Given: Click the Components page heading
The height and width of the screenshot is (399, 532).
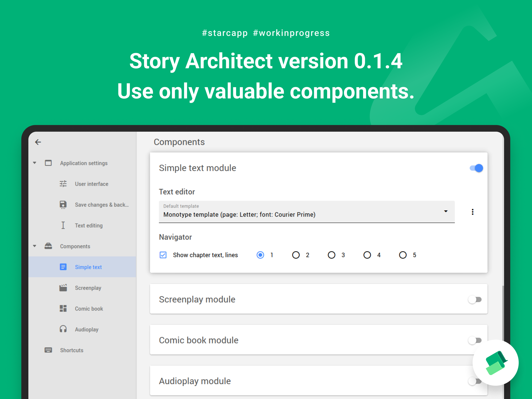Looking at the screenshot, I should click(179, 142).
